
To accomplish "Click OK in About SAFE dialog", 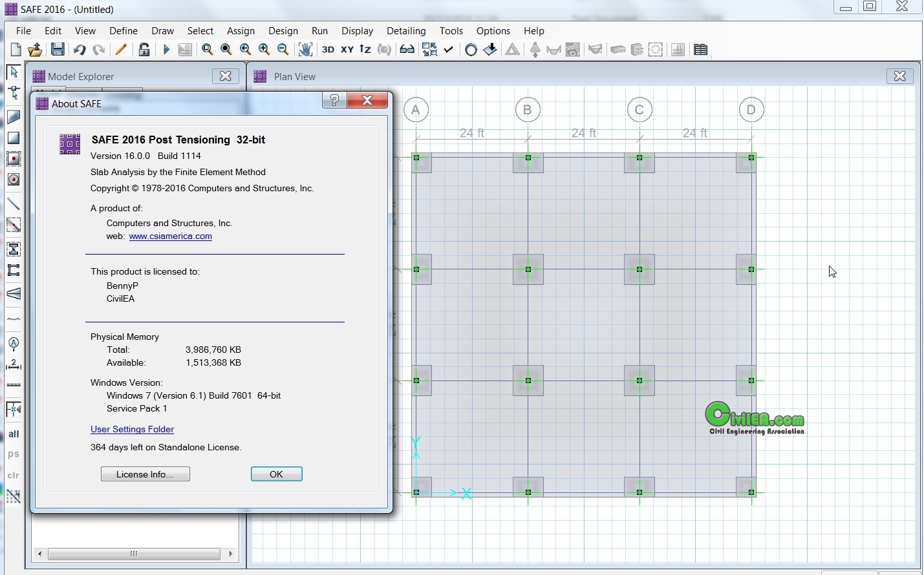I will [x=277, y=474].
